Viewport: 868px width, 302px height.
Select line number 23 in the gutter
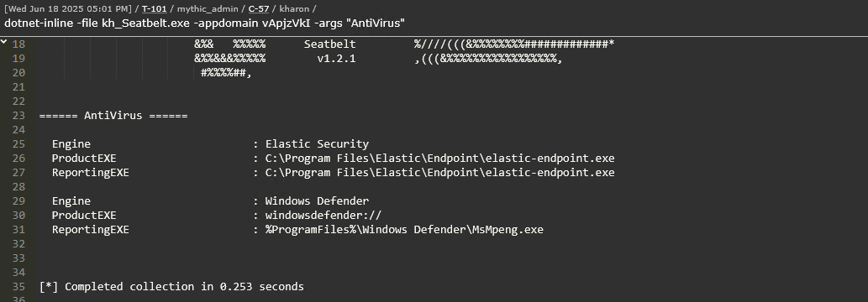(18, 116)
